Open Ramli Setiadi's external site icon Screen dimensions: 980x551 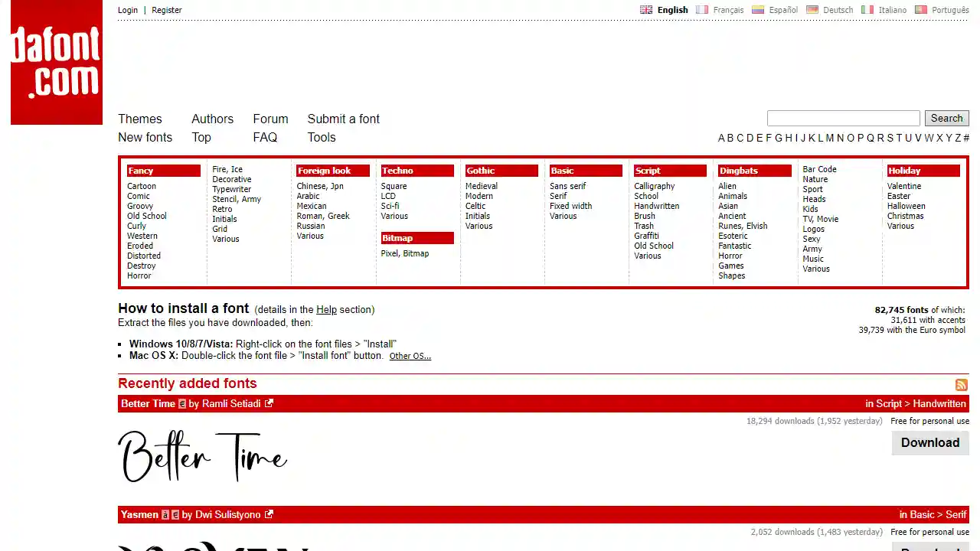pos(269,403)
